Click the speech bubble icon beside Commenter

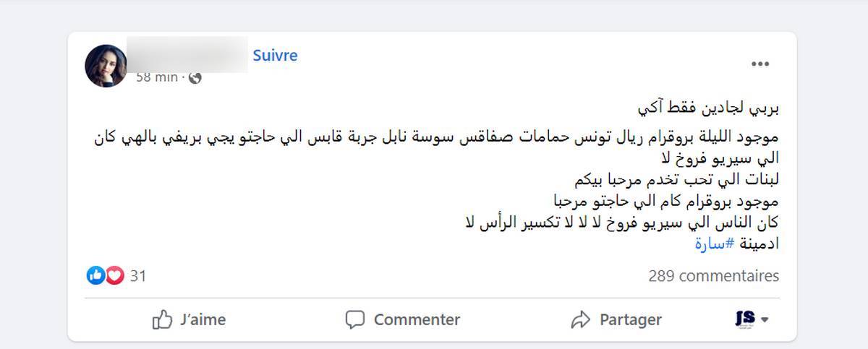(355, 319)
